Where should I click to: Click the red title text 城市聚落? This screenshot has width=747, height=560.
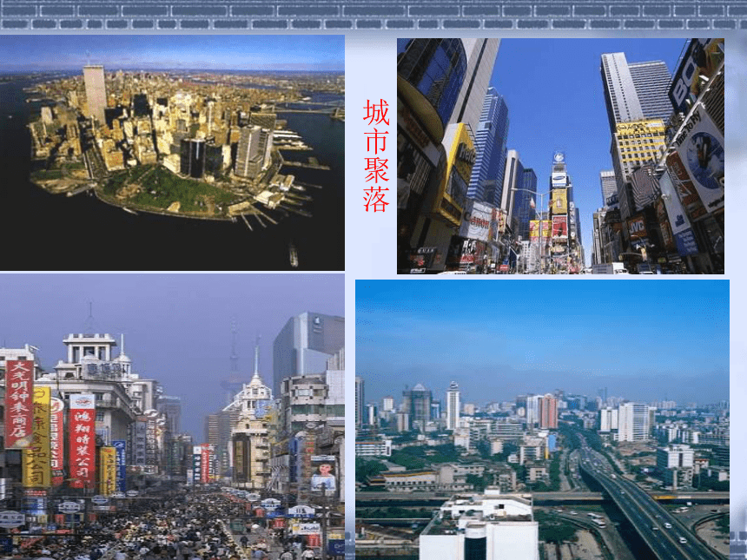(x=376, y=155)
